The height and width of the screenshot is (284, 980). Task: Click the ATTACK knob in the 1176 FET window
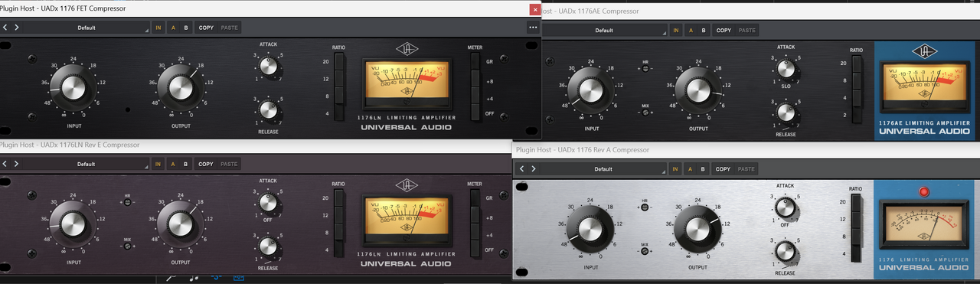[x=268, y=67]
